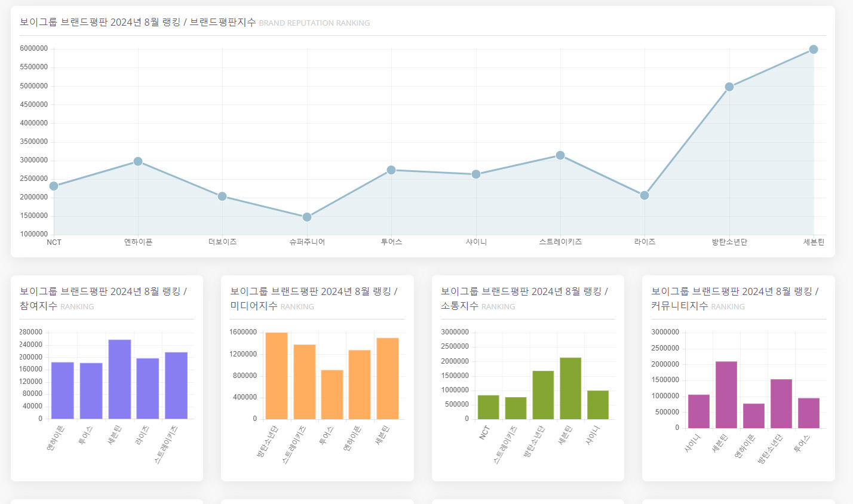
Task: Click the 라이즈 bar in 참여지수 chart
Action: coord(148,389)
